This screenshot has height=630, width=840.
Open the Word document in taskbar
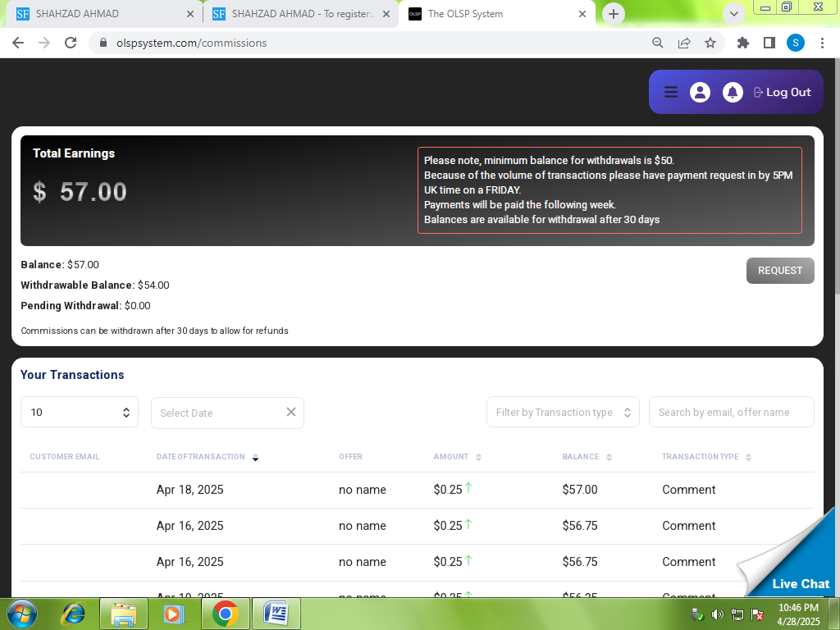(276, 614)
